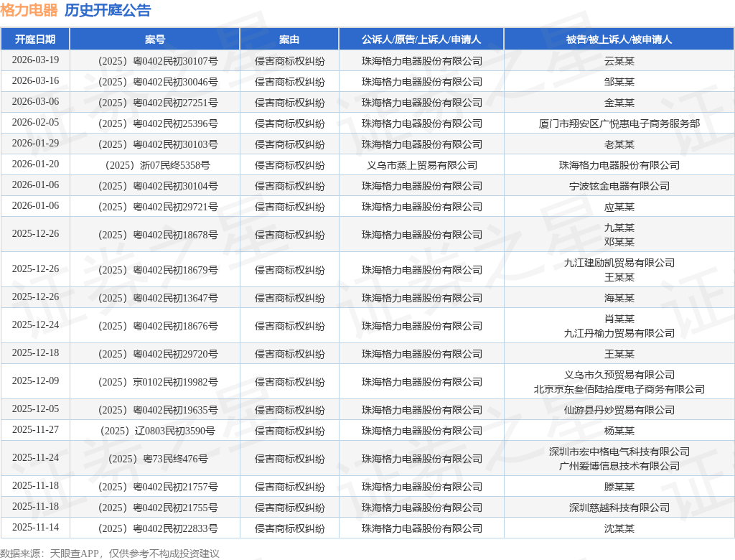The width and height of the screenshot is (735, 560).
Task: Click defendant 杨某某
Action: click(619, 431)
